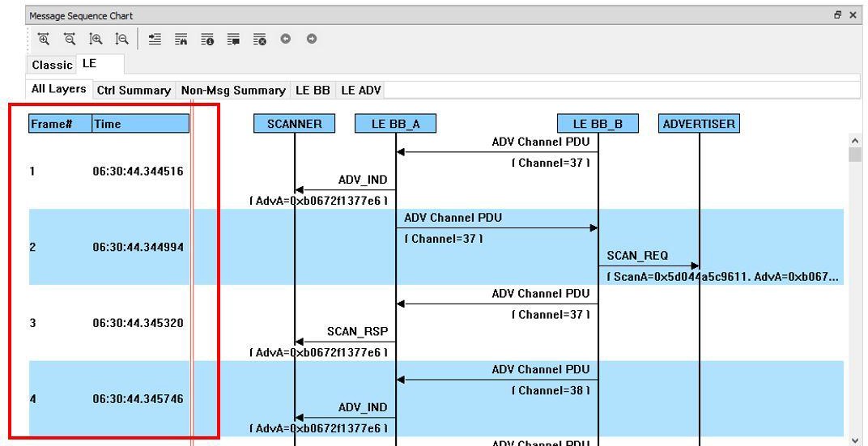Go forward with right arrow button
This screenshot has width=868, height=446.
tap(312, 39)
